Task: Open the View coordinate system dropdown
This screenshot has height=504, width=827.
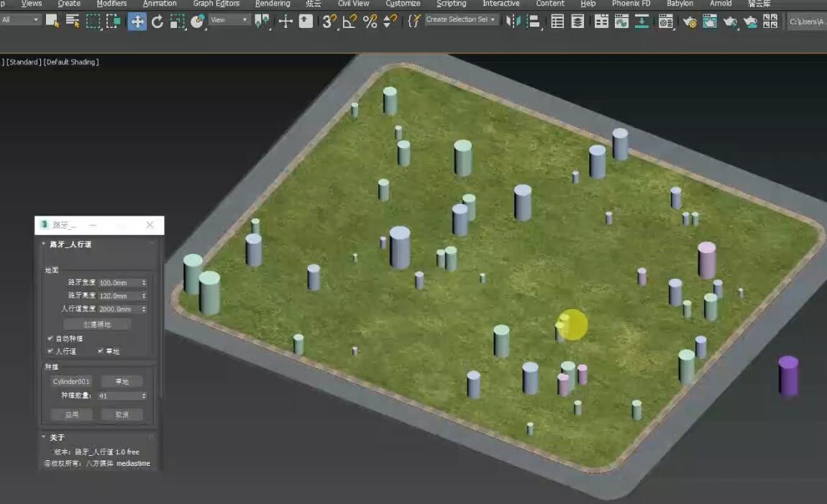Action: point(229,20)
